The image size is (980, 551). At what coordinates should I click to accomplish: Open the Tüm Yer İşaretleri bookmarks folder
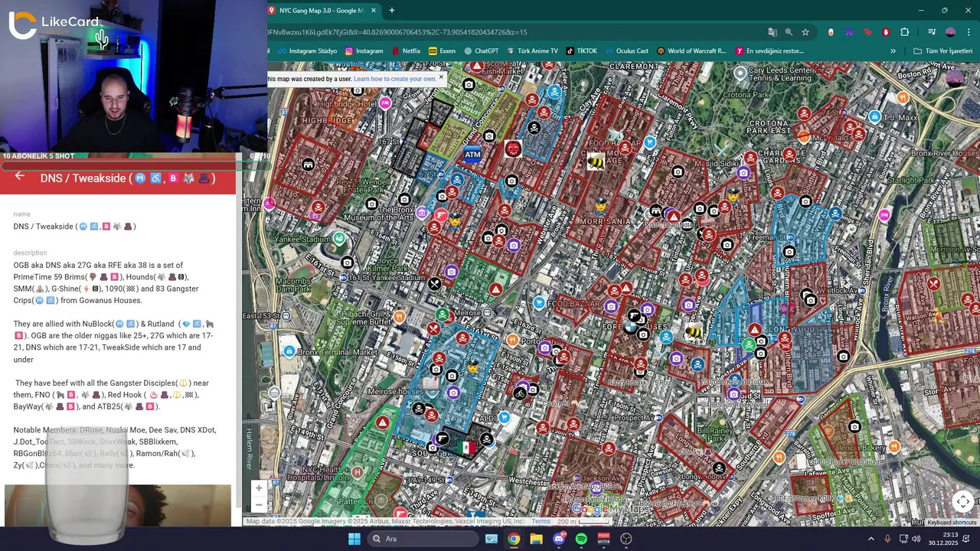pyautogui.click(x=942, y=51)
